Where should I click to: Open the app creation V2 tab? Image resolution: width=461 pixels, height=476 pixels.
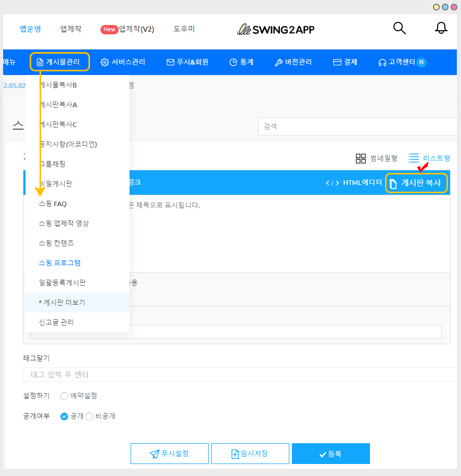tap(127, 29)
